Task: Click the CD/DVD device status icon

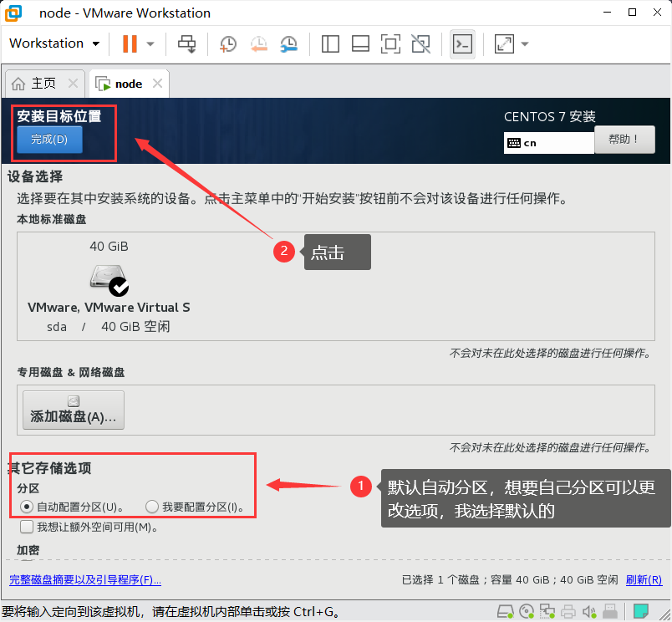Action: point(527,610)
